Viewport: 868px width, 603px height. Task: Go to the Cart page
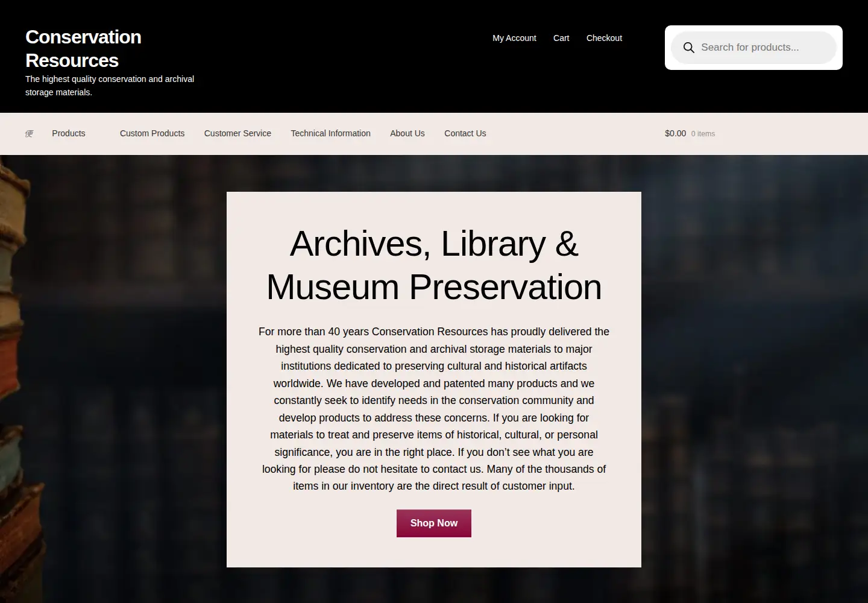coord(561,38)
